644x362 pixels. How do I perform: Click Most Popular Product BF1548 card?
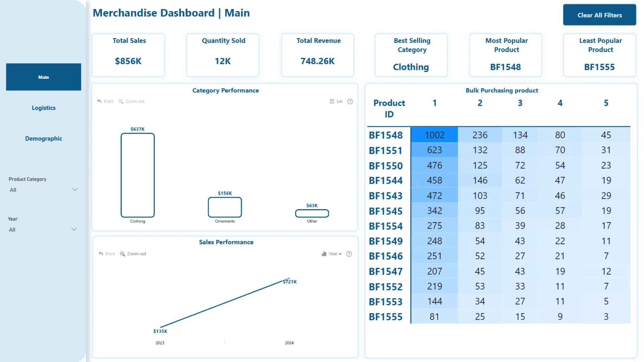click(506, 55)
